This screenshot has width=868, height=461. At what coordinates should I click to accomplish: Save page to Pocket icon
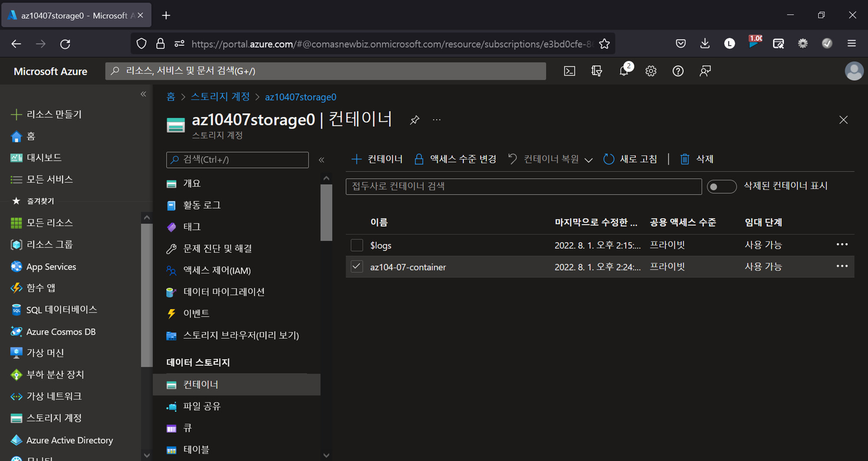(x=681, y=43)
